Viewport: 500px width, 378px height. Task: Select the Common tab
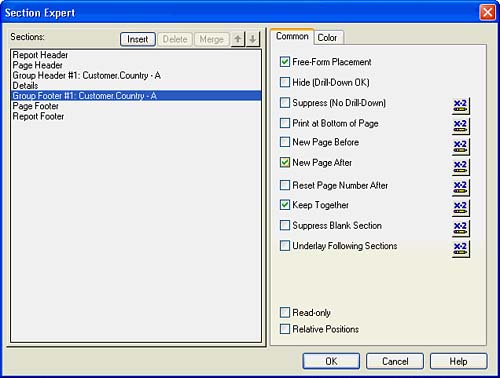coord(292,36)
